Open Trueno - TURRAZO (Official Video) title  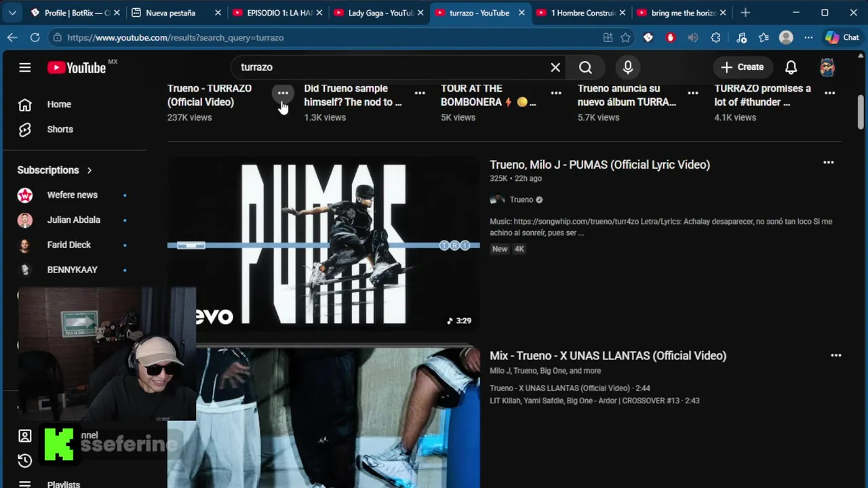click(210, 95)
